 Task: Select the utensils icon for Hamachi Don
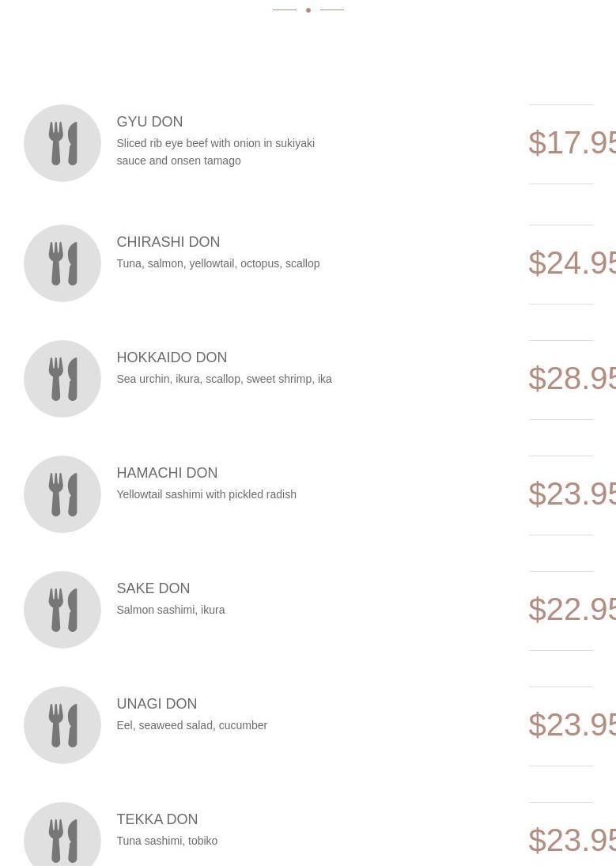click(x=62, y=494)
